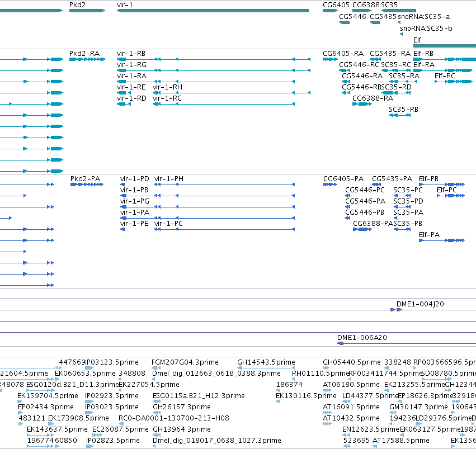Select EST label GH26157.3prime
The height and width of the screenshot is (449, 476).
(182, 407)
